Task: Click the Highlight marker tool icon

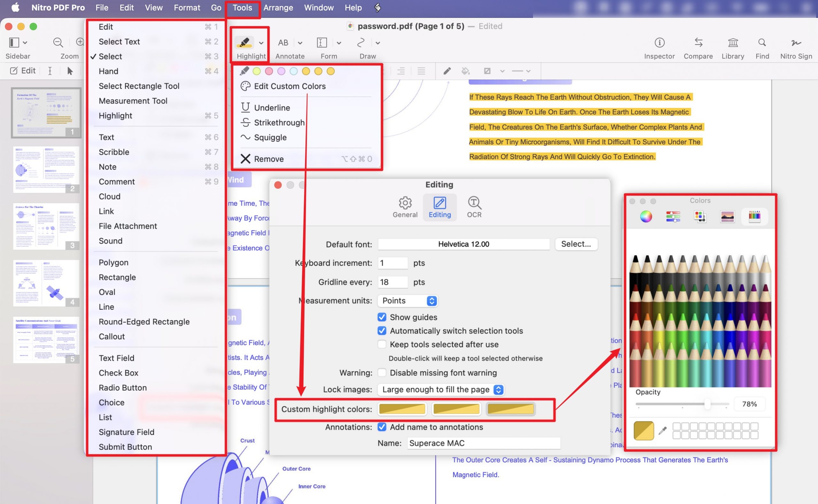Action: point(244,42)
